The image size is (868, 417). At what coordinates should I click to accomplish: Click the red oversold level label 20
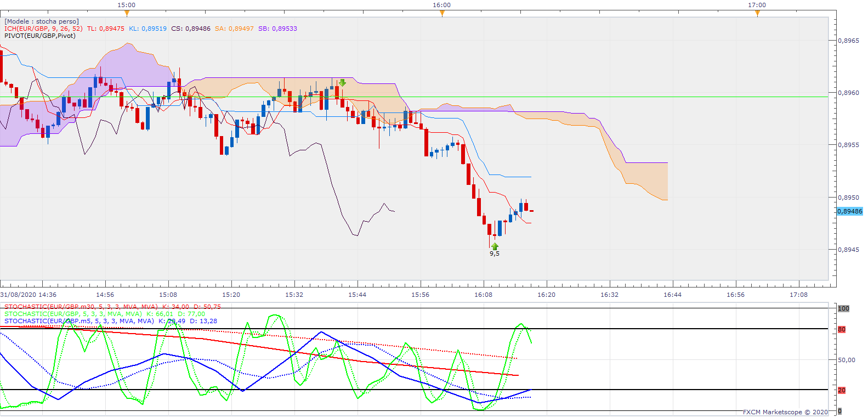pos(842,390)
